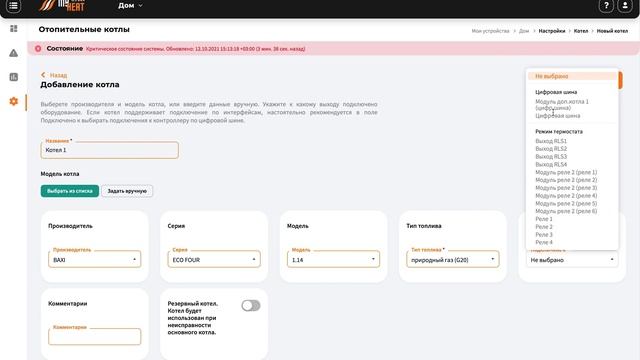Click the Комментарии input field
Viewport: 640px width, 360px height.
[x=95, y=337]
